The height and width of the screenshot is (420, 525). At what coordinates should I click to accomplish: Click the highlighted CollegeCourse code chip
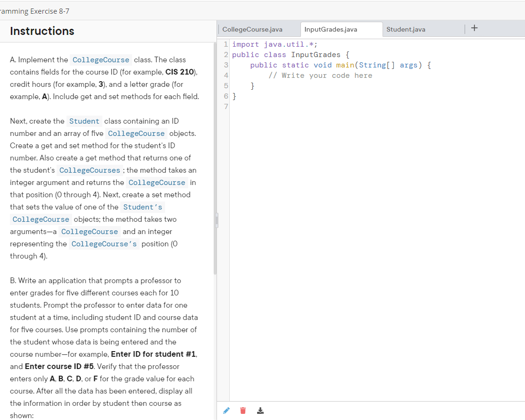pyautogui.click(x=100, y=60)
